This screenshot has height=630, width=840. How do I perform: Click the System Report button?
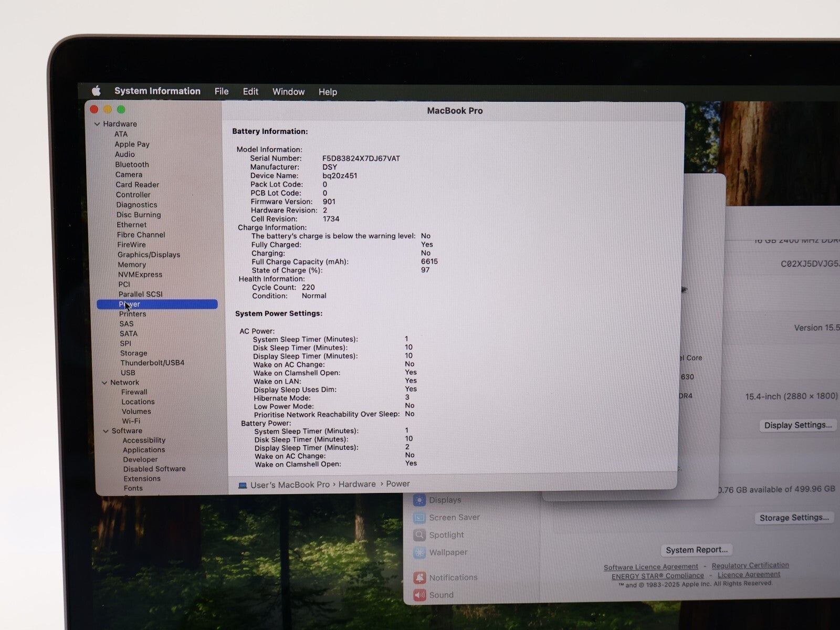(697, 550)
